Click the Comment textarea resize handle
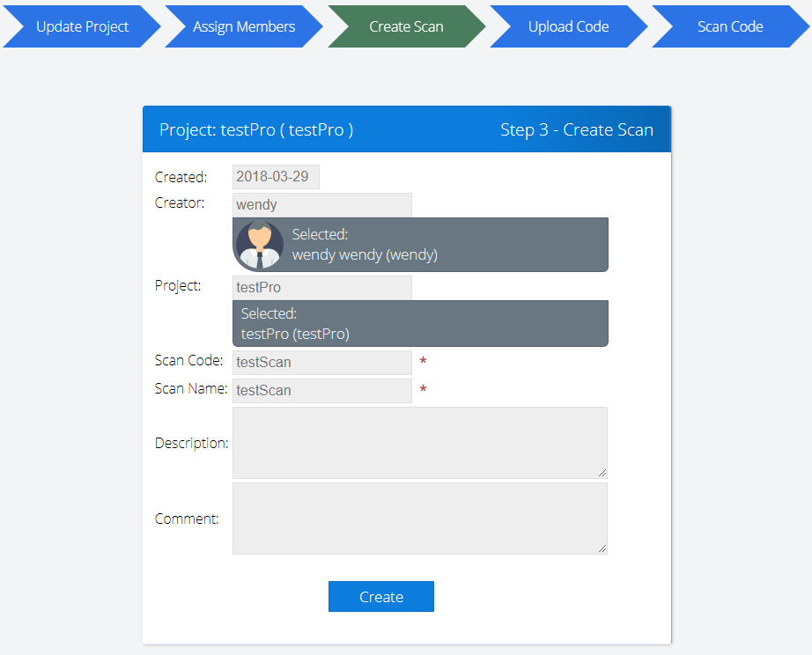Viewport: 812px width, 655px height. [602, 548]
